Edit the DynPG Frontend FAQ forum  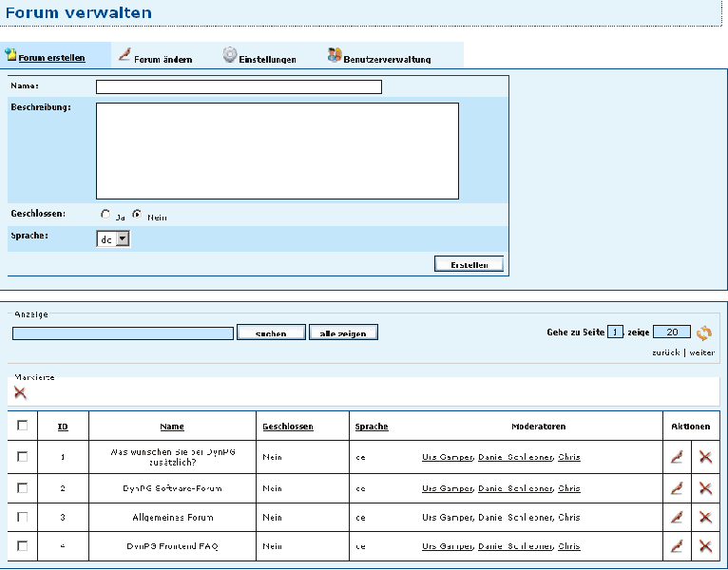677,546
